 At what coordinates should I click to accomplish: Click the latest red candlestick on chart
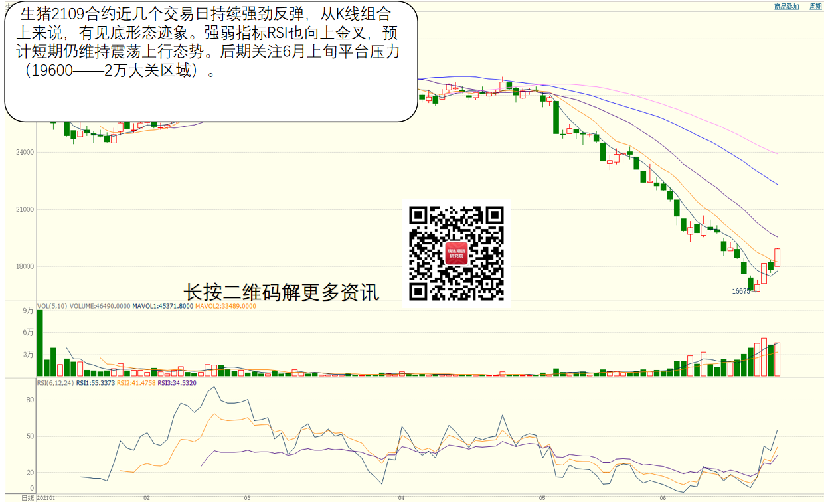click(x=777, y=258)
